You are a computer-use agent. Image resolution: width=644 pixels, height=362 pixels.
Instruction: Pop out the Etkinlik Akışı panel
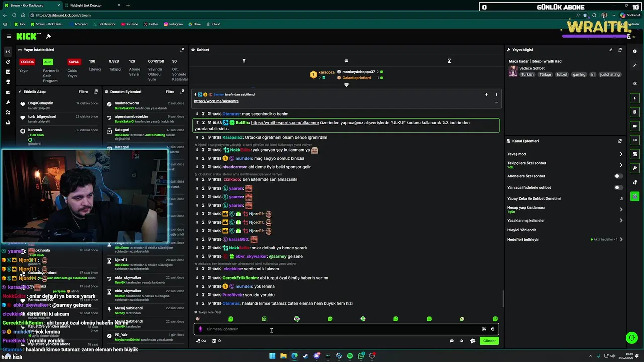point(96,92)
